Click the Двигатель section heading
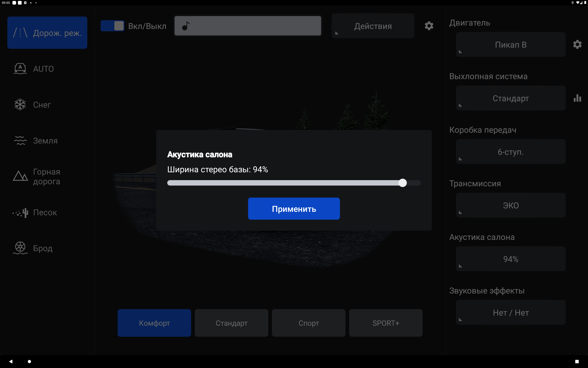Screen dimensions: 588x368 click(469, 23)
